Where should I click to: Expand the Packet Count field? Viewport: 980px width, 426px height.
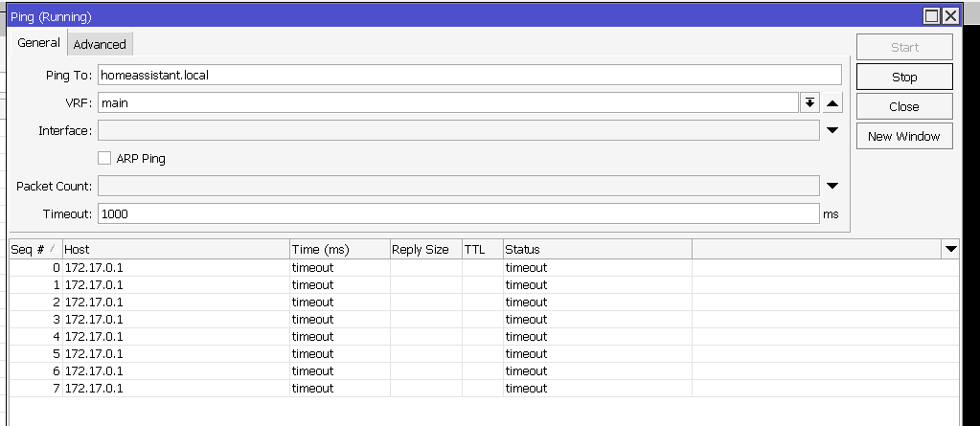coord(832,186)
